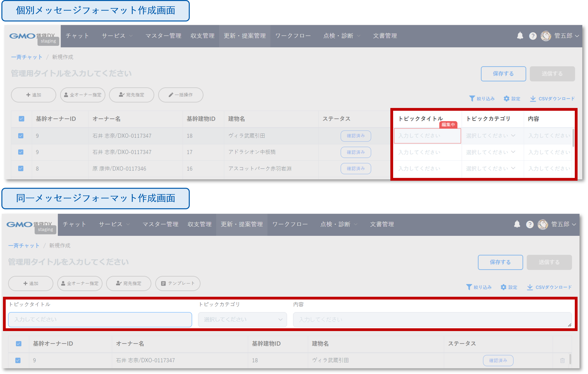
Task: Click トピックタイトル input field in bottom form
Action: tap(100, 320)
